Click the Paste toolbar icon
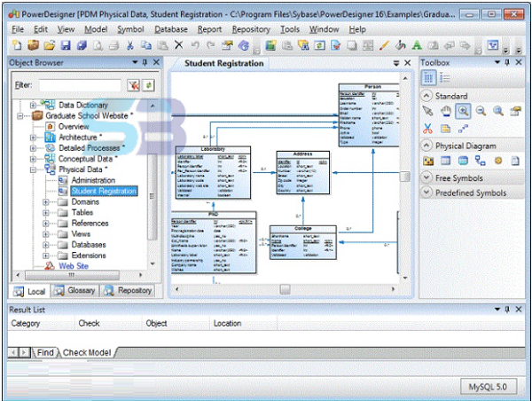 (x=162, y=45)
